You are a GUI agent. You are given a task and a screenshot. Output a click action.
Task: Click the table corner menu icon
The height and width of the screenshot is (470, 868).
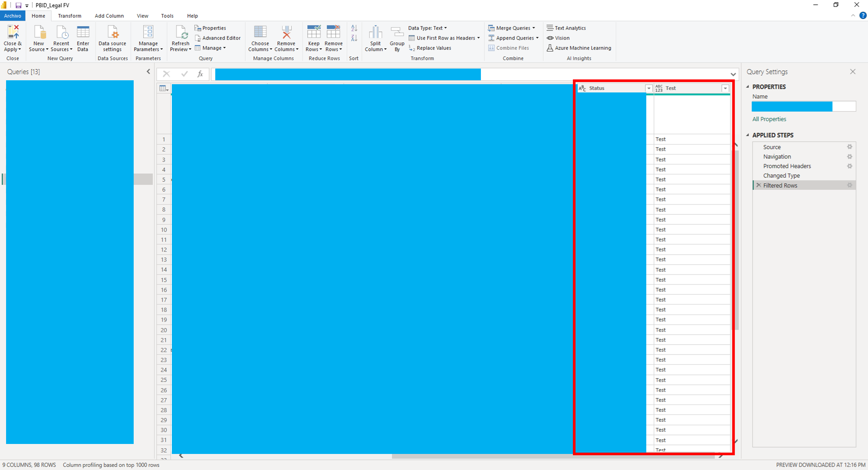click(164, 89)
